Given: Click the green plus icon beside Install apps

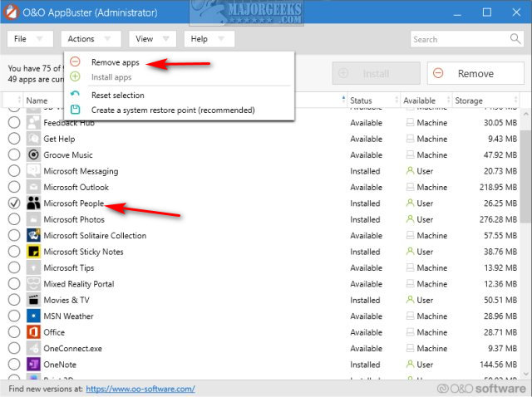Looking at the screenshot, I should (75, 76).
